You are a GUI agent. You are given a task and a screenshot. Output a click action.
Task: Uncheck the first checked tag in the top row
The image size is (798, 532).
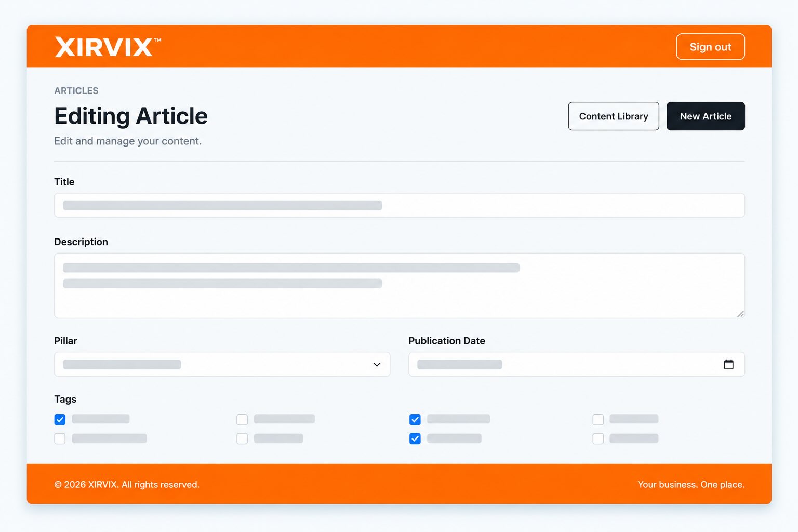[x=60, y=419]
